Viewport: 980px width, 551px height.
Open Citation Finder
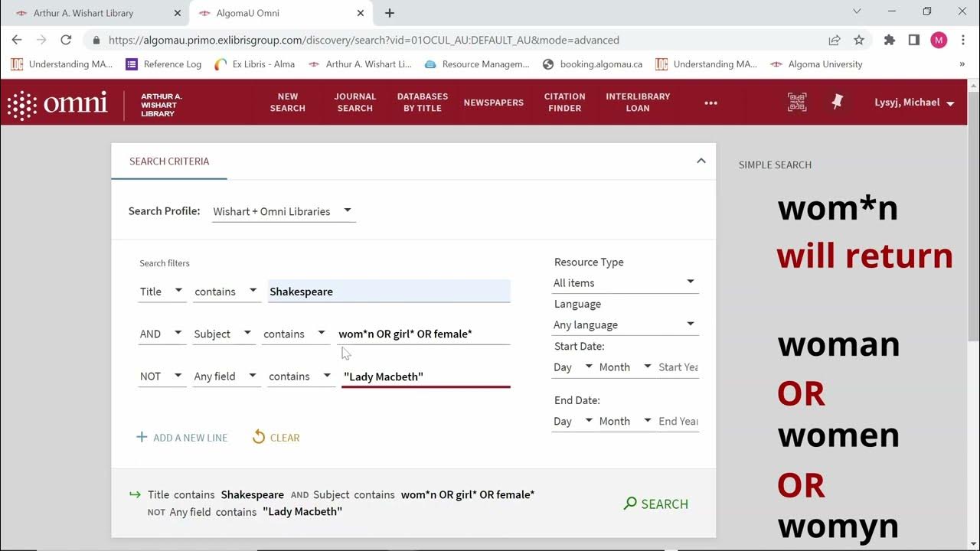[x=565, y=103]
